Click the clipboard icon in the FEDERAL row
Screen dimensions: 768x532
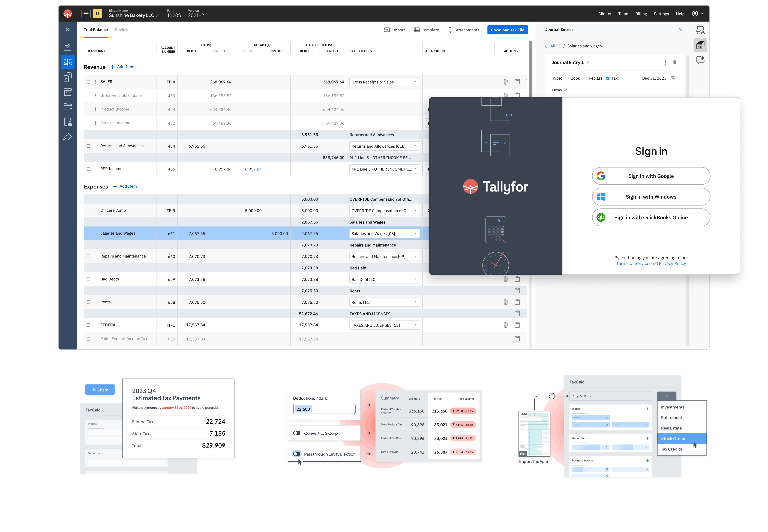coord(517,325)
